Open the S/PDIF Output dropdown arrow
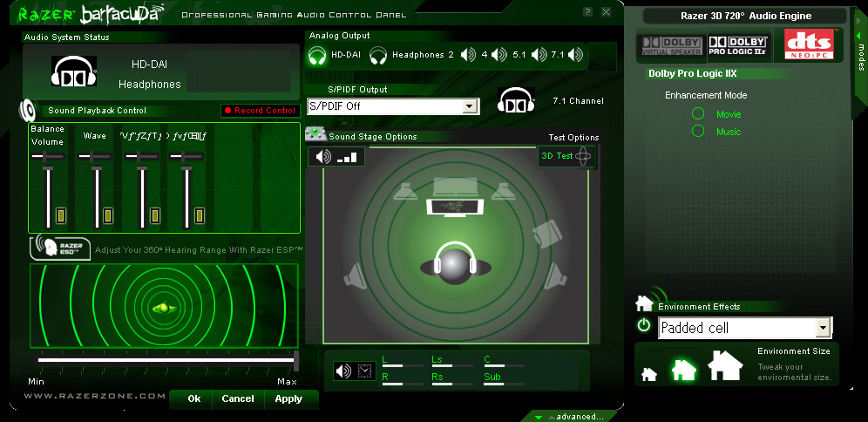The width and height of the screenshot is (868, 422). 470,105
